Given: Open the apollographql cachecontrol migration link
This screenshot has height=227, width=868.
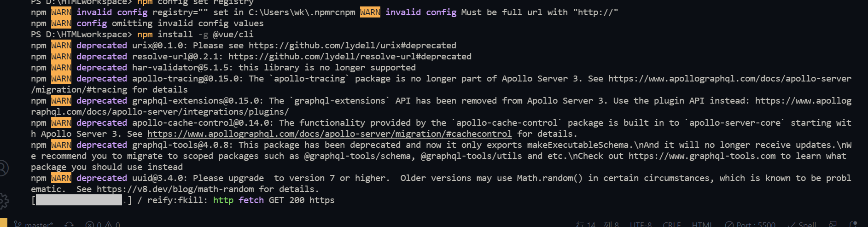Looking at the screenshot, I should (329, 134).
